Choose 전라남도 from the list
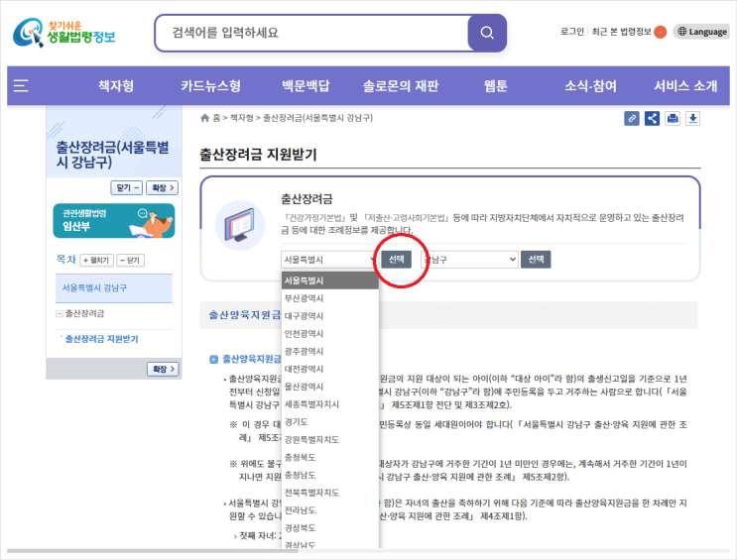 pyautogui.click(x=330, y=510)
